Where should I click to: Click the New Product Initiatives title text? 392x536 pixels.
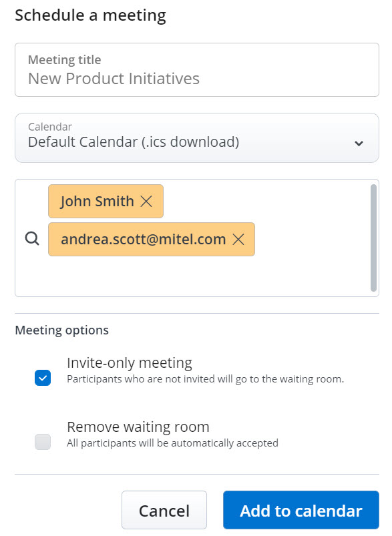114,79
